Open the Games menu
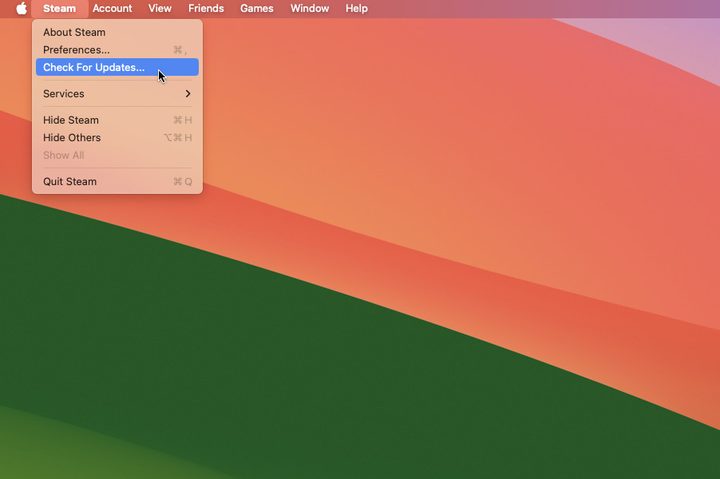This screenshot has height=479, width=720. (x=257, y=8)
